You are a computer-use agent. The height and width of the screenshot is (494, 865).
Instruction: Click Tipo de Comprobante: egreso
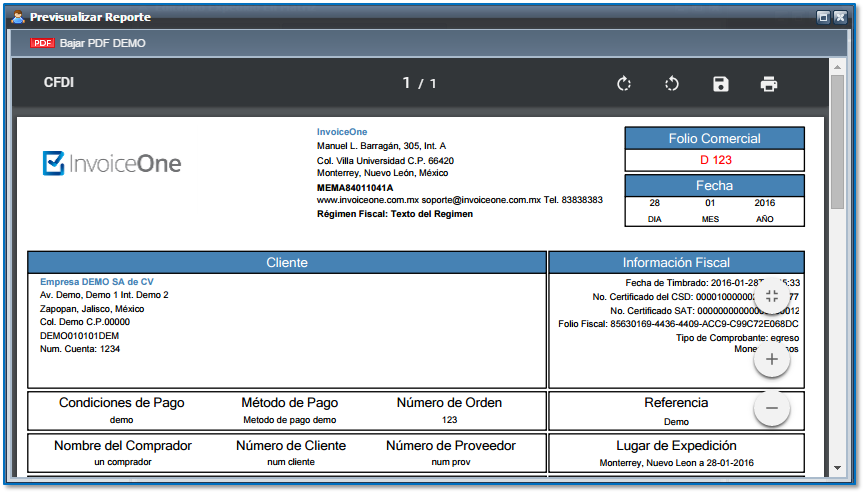tap(738, 338)
